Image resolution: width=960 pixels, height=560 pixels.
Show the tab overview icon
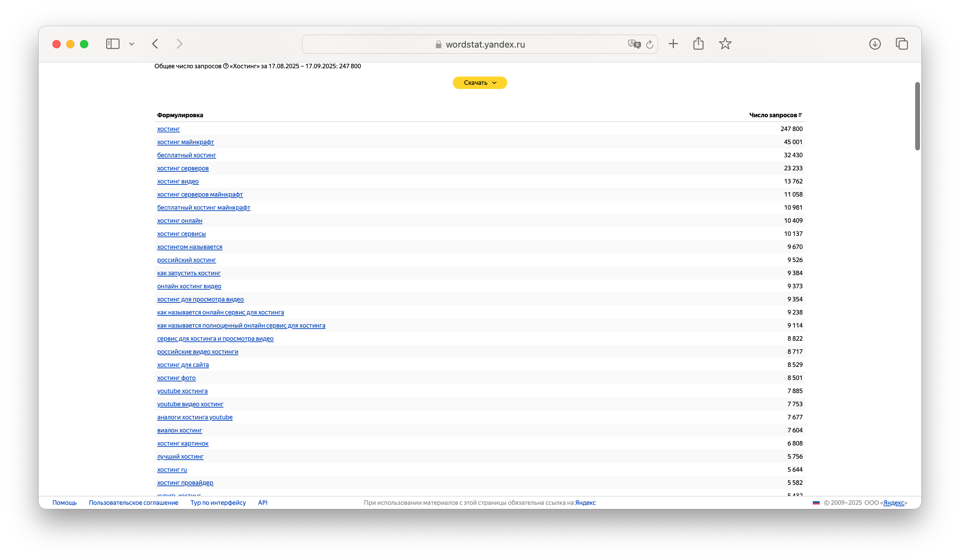(901, 44)
